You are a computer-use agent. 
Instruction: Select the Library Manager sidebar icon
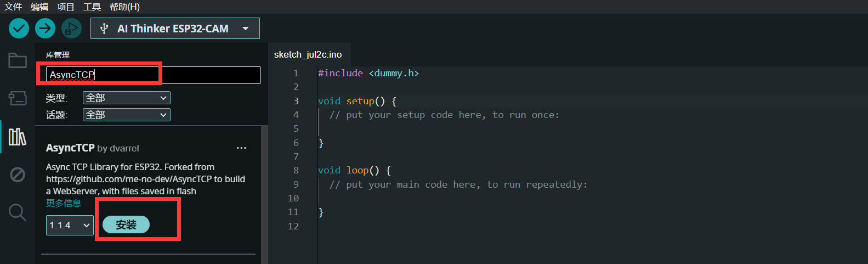click(18, 137)
